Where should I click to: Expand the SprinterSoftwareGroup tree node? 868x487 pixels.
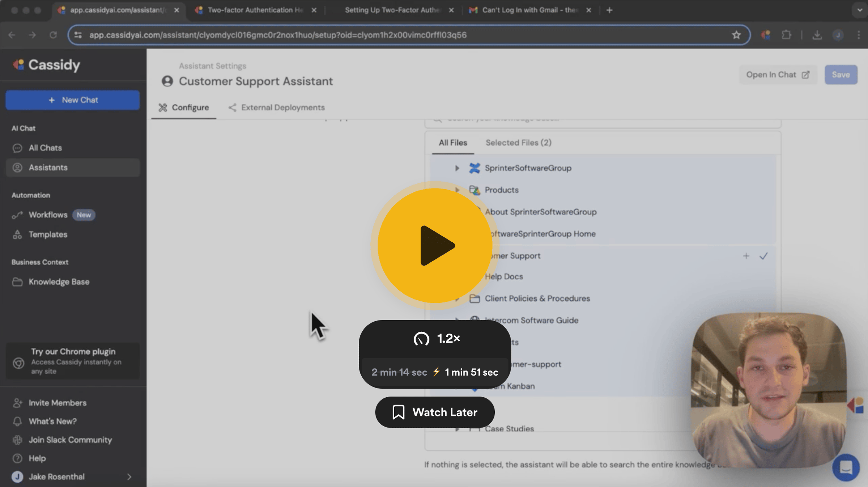coord(457,168)
